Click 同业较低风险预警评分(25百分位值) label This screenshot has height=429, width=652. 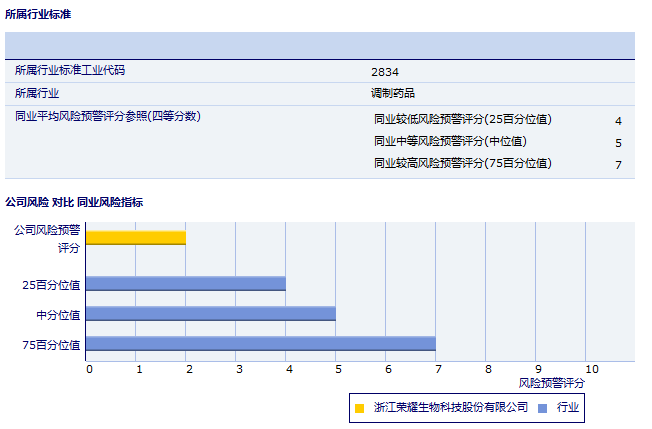pos(462,120)
